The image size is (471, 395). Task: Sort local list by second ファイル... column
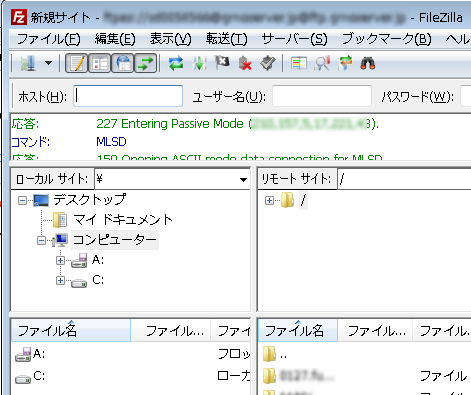click(x=171, y=331)
